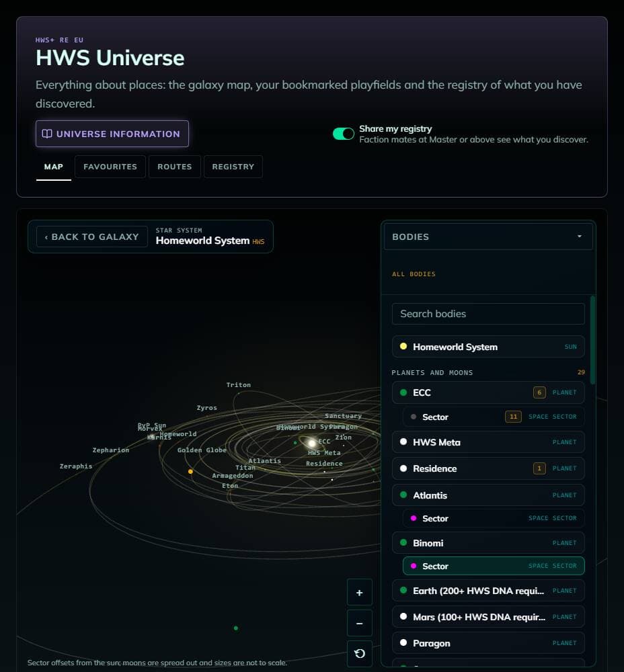Choose the Residence planet entry
Image resolution: width=624 pixels, height=672 pixels.
(488, 468)
